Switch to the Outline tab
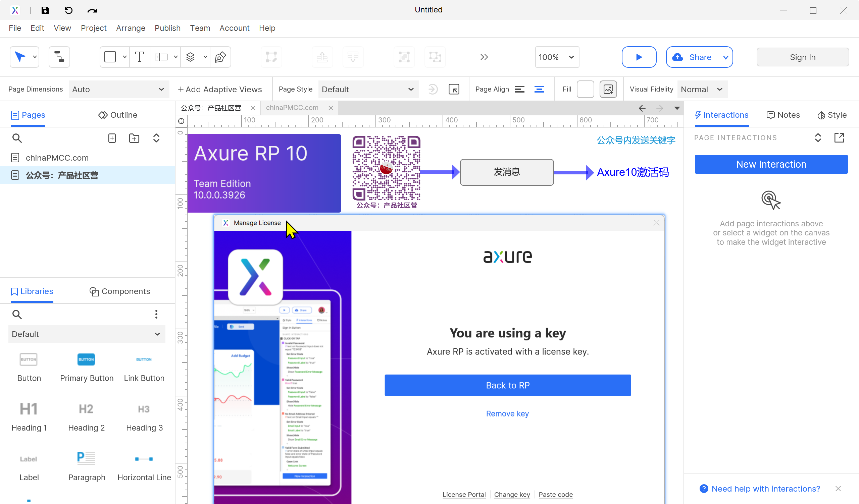 [117, 115]
